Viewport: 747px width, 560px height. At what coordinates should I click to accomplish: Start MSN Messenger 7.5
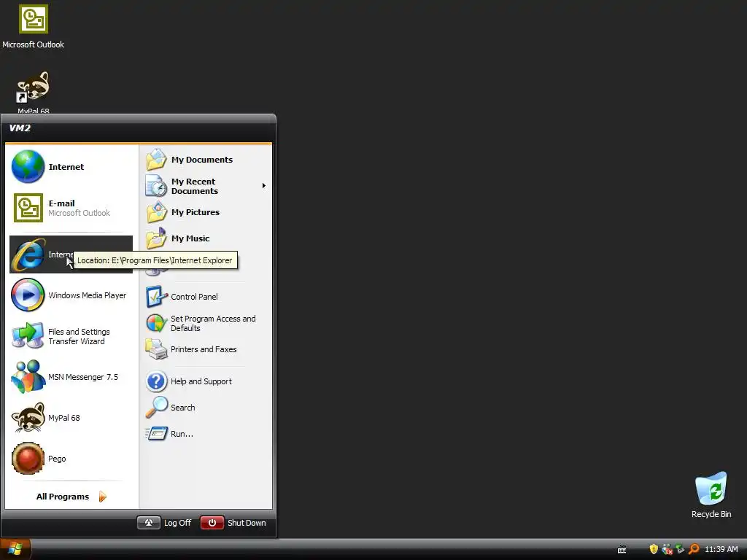(x=71, y=377)
